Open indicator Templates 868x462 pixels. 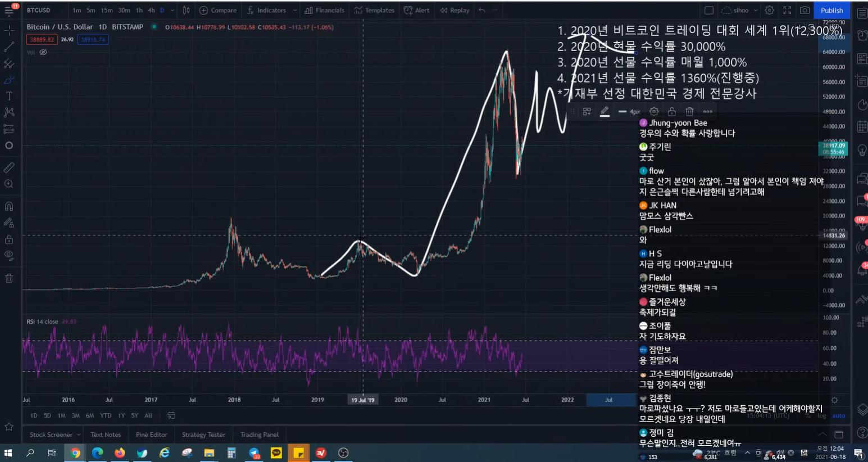click(374, 10)
